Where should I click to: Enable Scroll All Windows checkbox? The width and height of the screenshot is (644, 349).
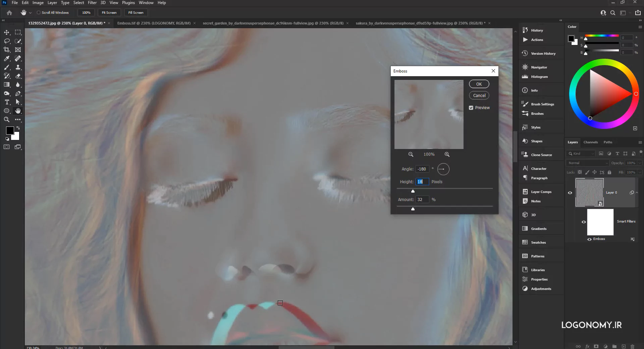coord(39,13)
